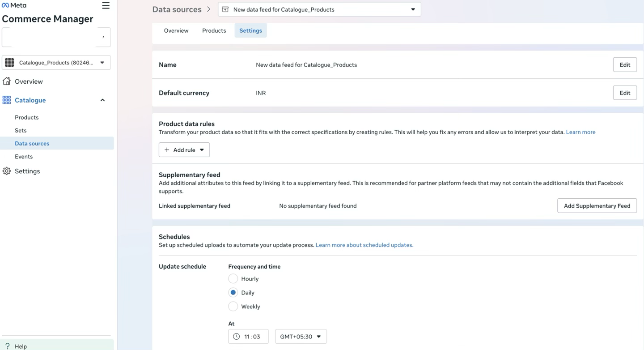This screenshot has height=350, width=644.
Task: Click the Settings gear icon
Action: (x=7, y=171)
